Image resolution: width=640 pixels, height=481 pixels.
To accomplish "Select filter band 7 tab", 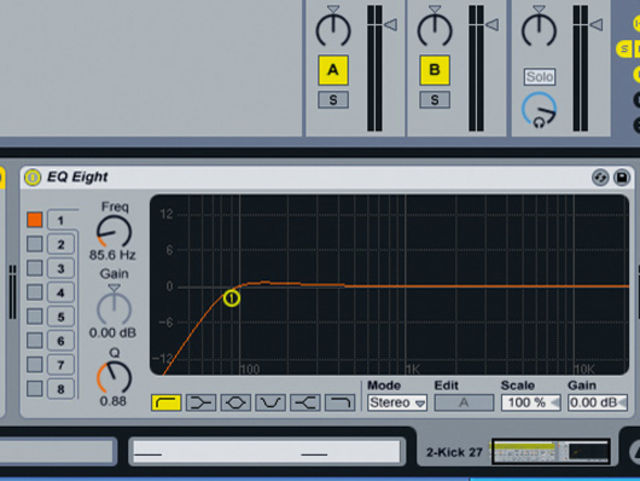I will click(61, 365).
